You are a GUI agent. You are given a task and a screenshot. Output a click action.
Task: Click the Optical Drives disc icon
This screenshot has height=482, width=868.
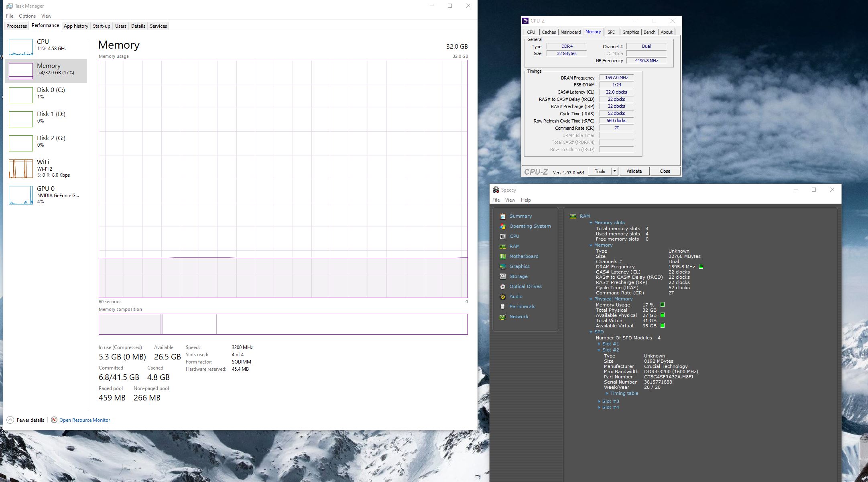[x=502, y=286]
